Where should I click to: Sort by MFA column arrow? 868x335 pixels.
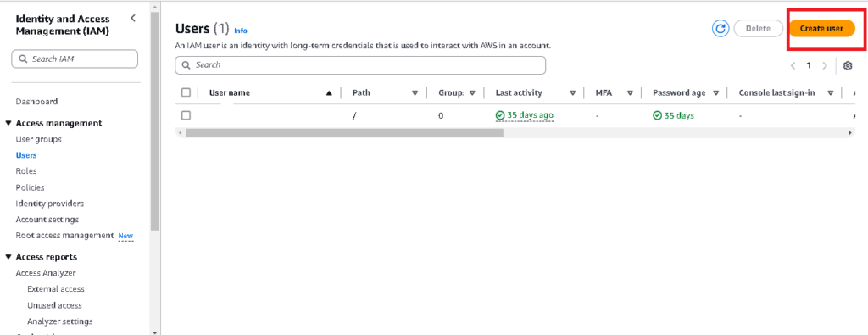pyautogui.click(x=630, y=93)
